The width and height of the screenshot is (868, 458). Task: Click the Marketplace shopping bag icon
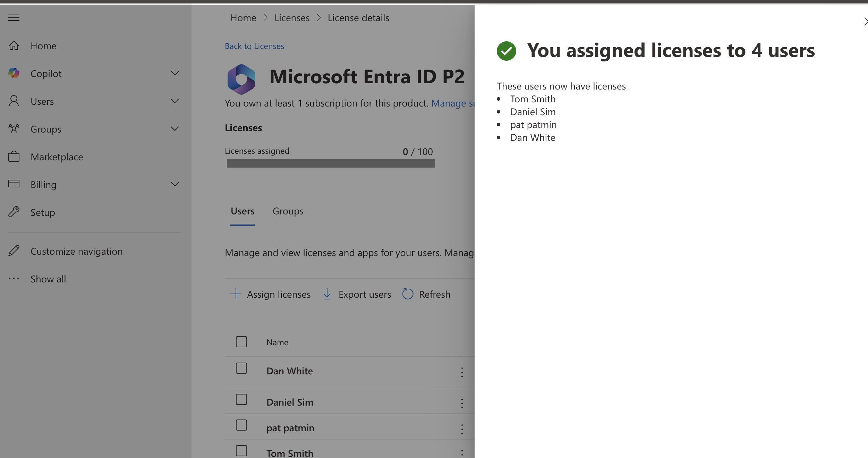point(14,156)
